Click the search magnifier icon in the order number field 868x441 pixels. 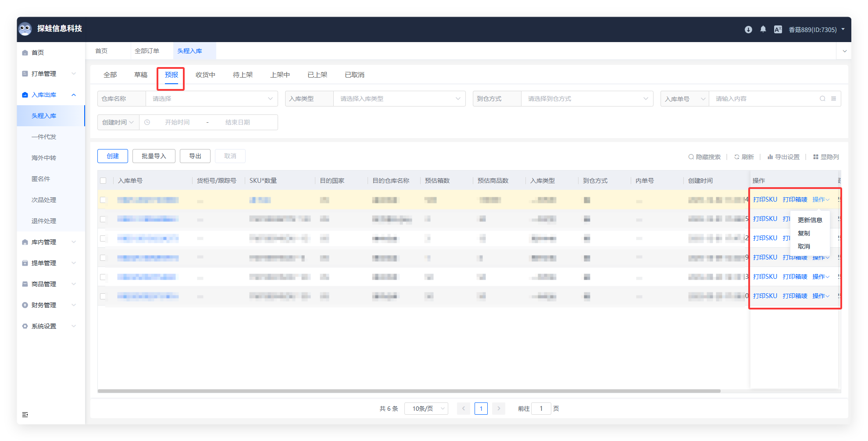(822, 99)
